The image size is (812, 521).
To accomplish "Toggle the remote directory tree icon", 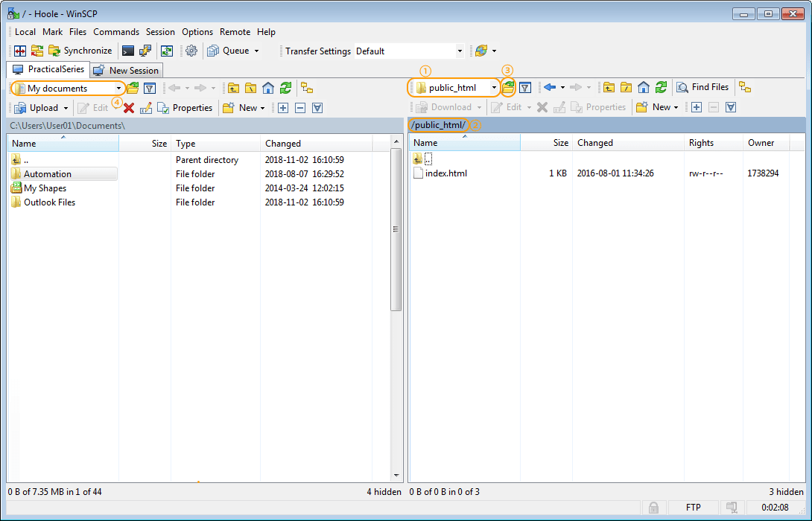I will (x=745, y=87).
